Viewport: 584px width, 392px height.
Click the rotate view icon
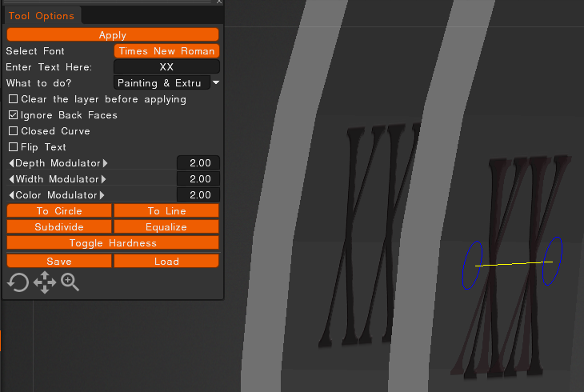[18, 282]
